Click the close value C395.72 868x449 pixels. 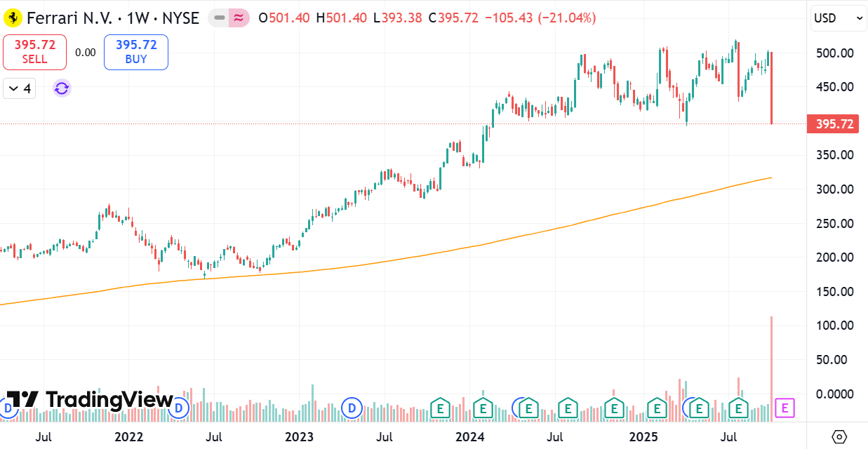coord(453,18)
